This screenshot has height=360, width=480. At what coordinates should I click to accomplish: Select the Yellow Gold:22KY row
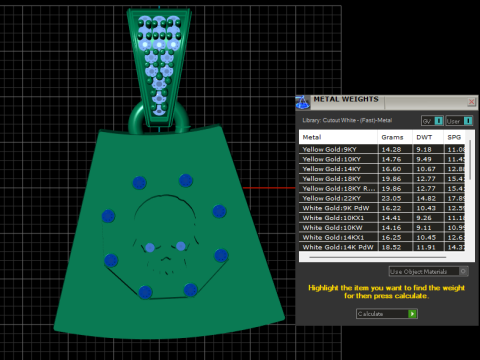pyautogui.click(x=382, y=198)
